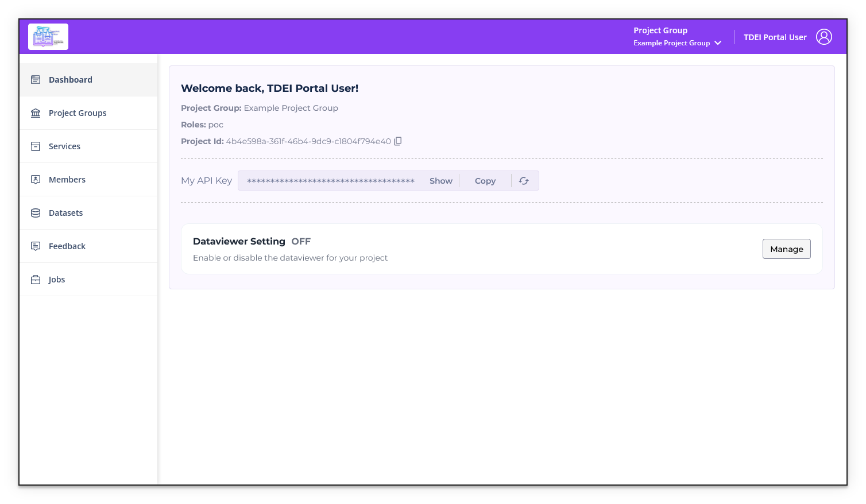The width and height of the screenshot is (866, 504).
Task: Click the Manage button for Dataviewer
Action: tap(786, 249)
